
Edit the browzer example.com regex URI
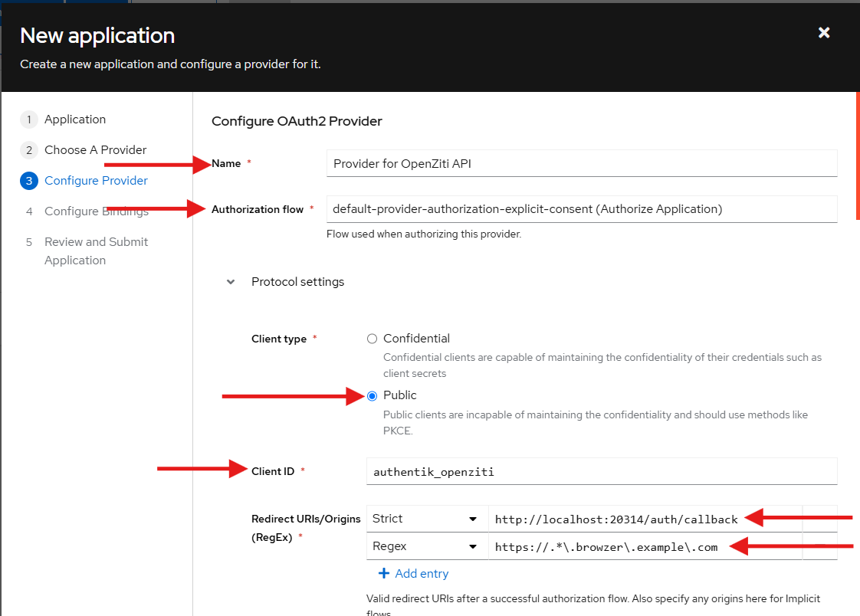[606, 547]
